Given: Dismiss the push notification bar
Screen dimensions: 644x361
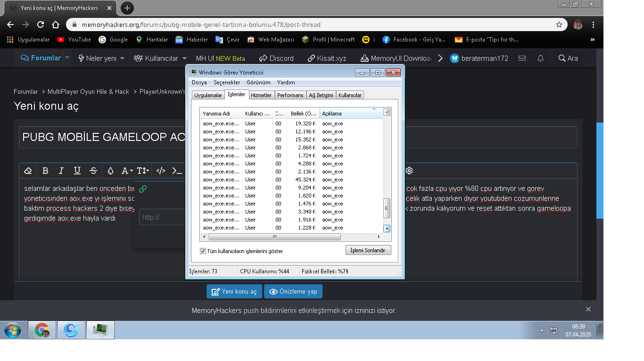Looking at the screenshot, I should click(588, 309).
